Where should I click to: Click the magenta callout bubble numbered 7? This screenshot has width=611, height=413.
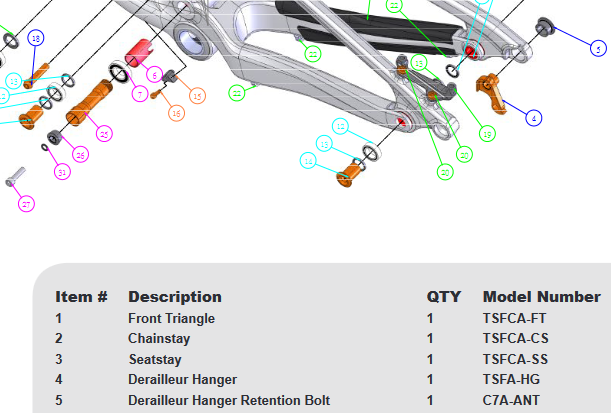(x=140, y=93)
